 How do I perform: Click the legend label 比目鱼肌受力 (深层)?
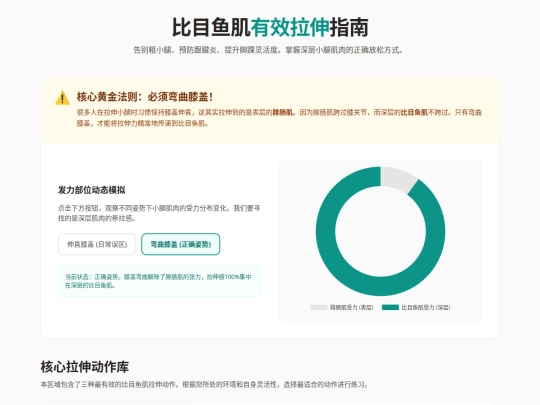[x=426, y=307]
